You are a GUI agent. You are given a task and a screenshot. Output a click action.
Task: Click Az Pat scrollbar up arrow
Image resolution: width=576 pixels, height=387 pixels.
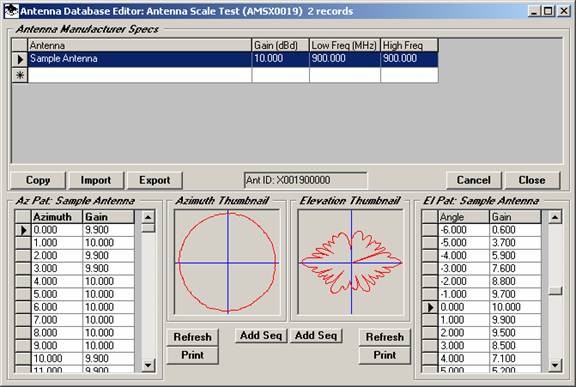click(148, 217)
